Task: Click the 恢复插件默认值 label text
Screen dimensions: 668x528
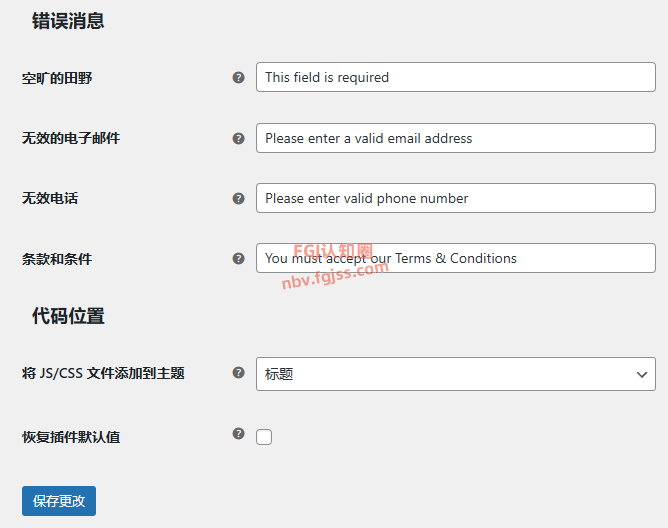Action: click(x=71, y=437)
